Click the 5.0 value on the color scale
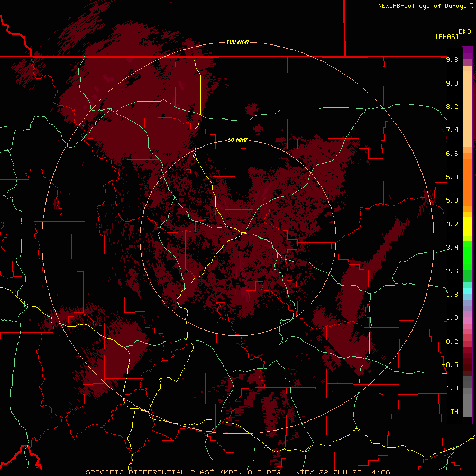Screen dimensions: 476x476 click(x=452, y=200)
